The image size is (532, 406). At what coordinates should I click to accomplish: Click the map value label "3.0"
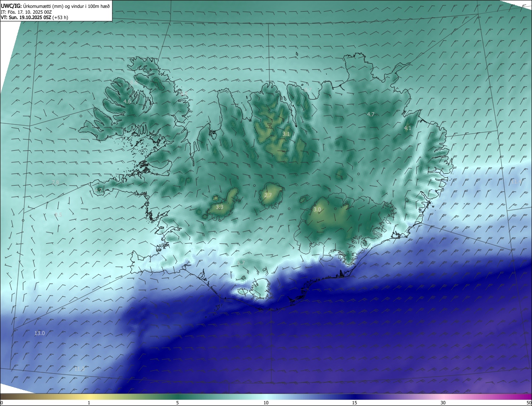(317, 210)
